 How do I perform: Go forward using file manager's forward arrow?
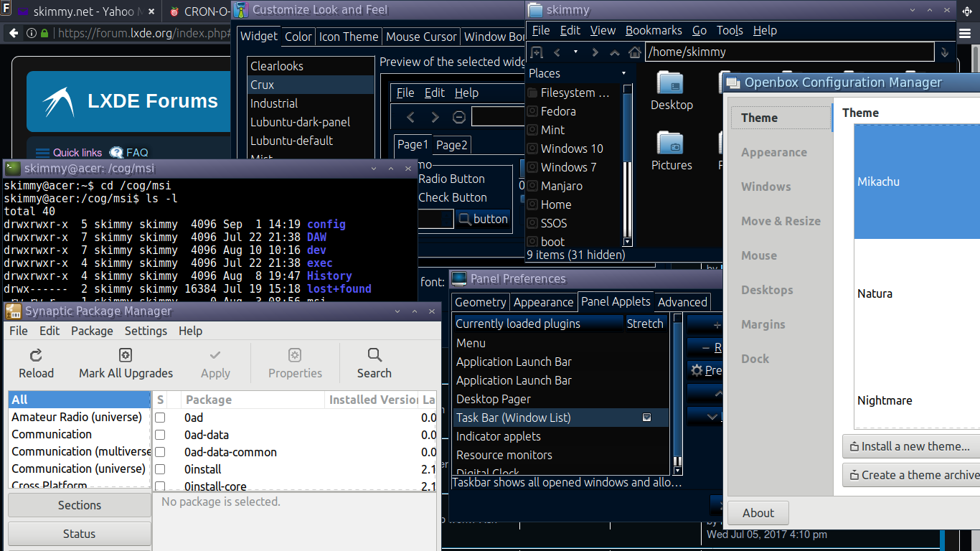[595, 52]
